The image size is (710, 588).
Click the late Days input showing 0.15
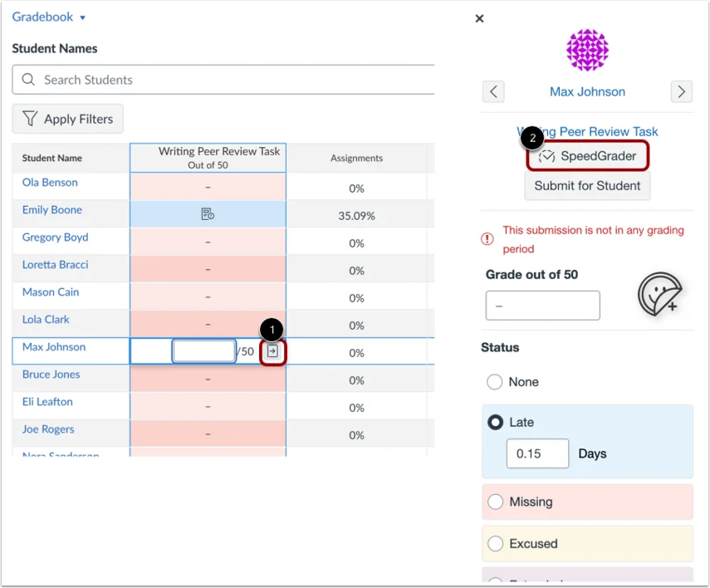click(537, 453)
